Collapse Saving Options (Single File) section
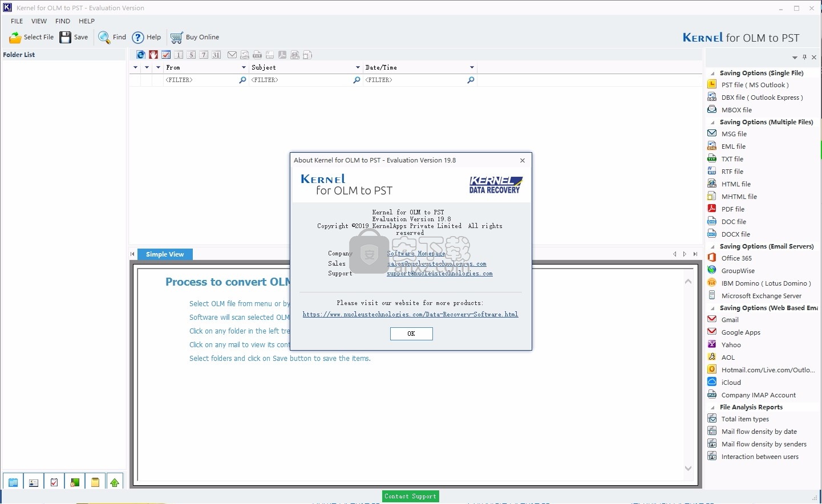822x504 pixels. [x=712, y=74]
